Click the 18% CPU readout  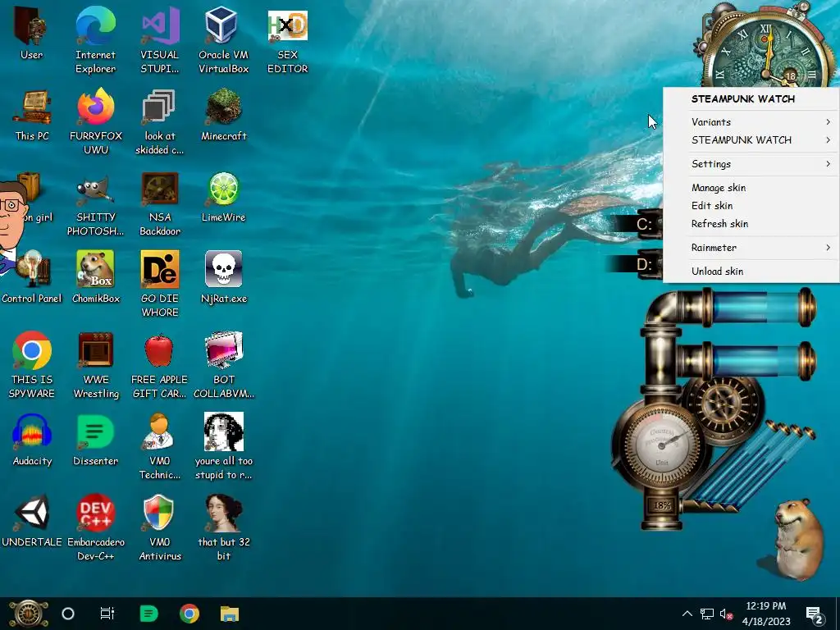662,505
